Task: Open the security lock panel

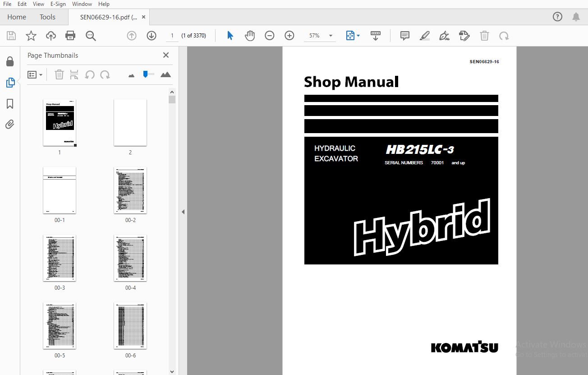Action: [10, 61]
